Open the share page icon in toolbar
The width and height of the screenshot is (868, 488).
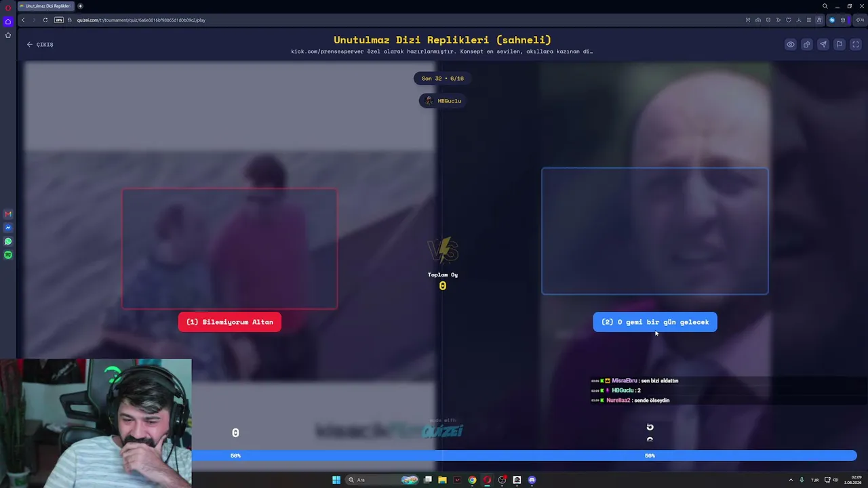coord(748,20)
